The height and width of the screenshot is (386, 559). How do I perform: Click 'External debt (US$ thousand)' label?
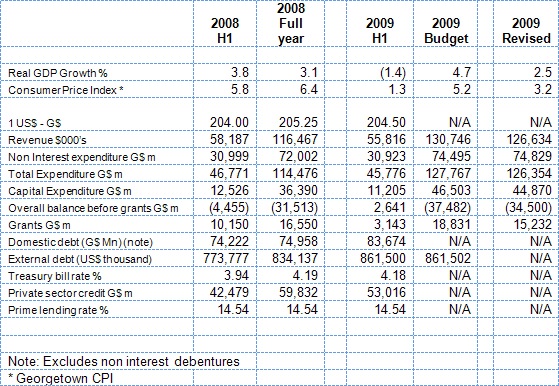tap(80, 259)
